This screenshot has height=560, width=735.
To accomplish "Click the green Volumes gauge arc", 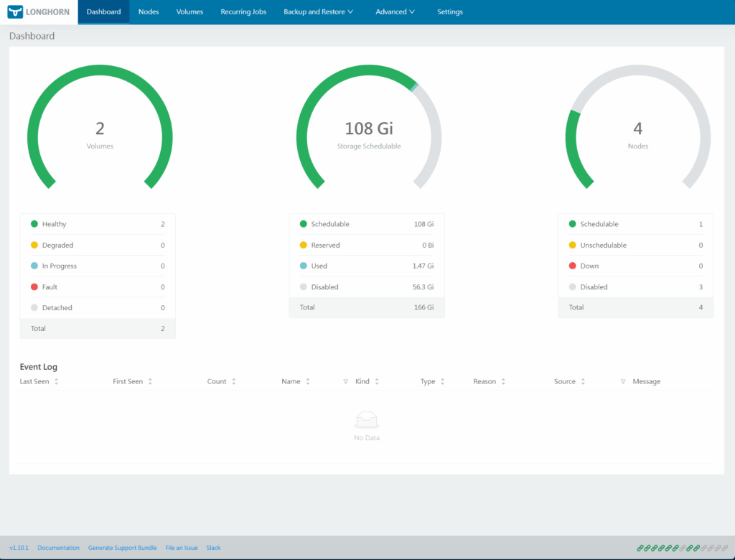I will click(x=100, y=68).
